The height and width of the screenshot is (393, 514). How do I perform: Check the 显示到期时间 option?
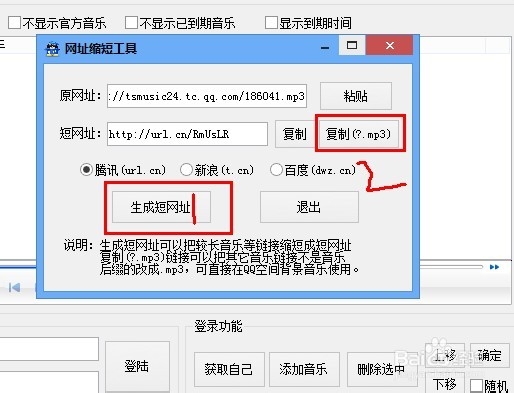click(x=271, y=23)
